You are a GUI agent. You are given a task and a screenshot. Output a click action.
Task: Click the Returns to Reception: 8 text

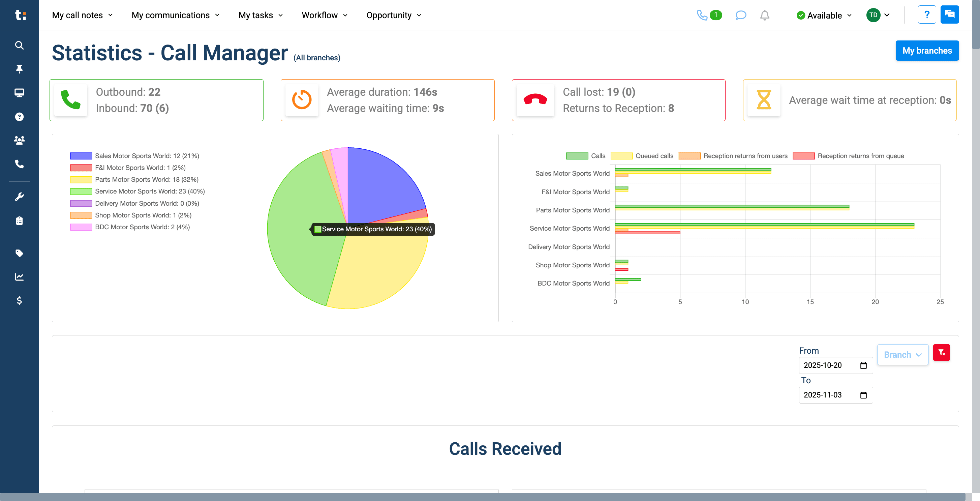618,109
